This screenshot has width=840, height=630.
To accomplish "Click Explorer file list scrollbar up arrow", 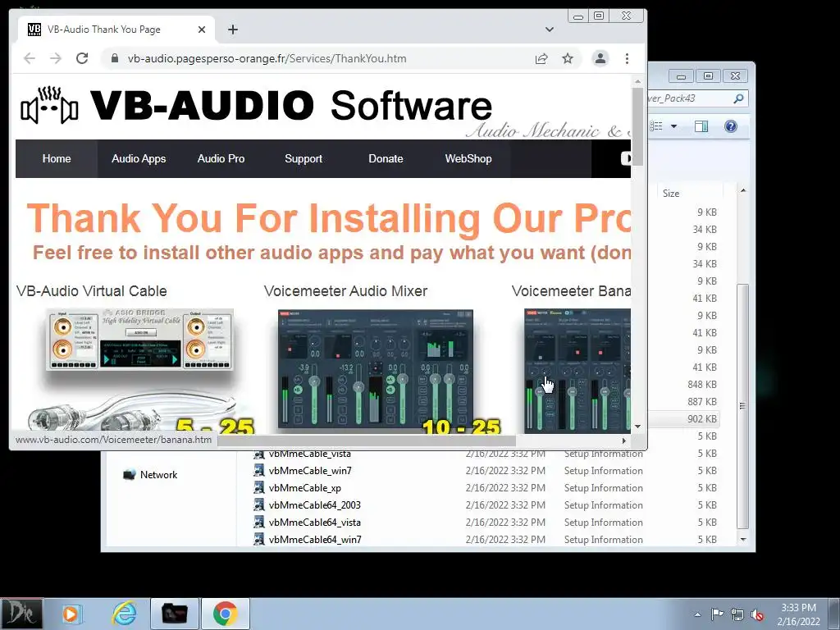I will pyautogui.click(x=743, y=190).
